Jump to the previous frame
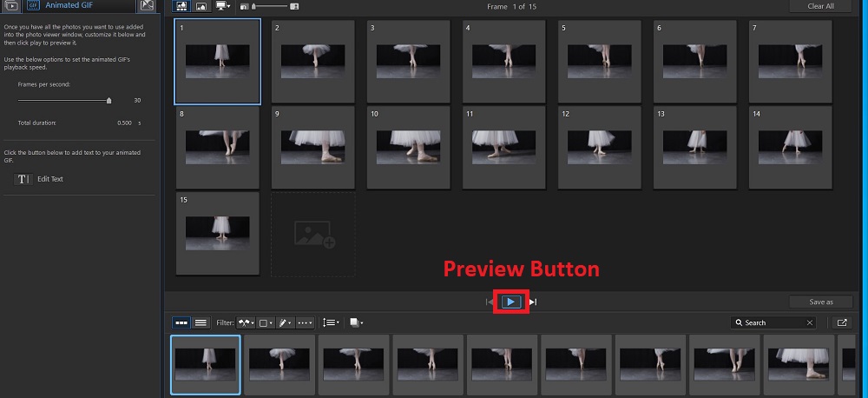Screen dimensions: 868x398 tap(489, 302)
